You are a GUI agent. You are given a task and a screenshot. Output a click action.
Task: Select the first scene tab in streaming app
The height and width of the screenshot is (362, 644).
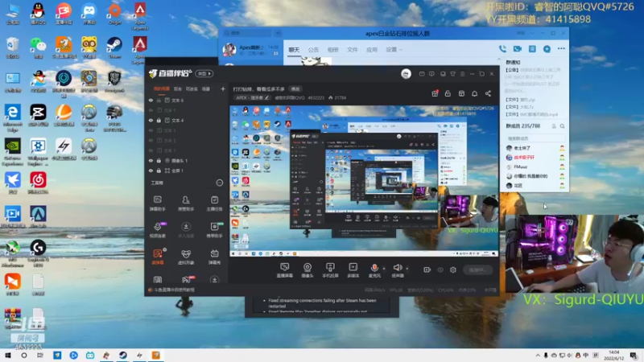(162, 88)
